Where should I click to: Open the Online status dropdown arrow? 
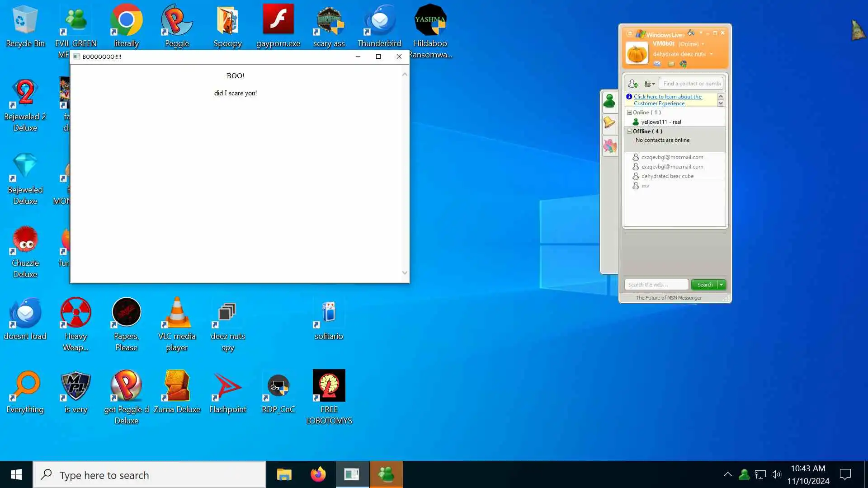point(703,44)
